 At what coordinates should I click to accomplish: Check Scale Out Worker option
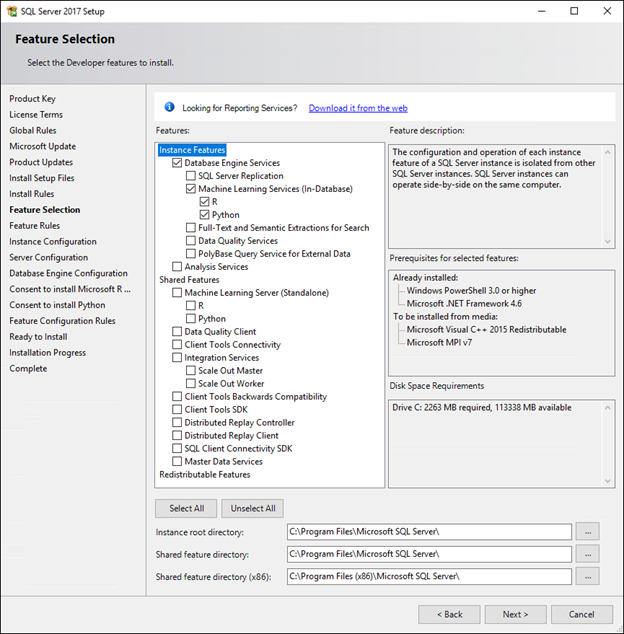pos(190,383)
